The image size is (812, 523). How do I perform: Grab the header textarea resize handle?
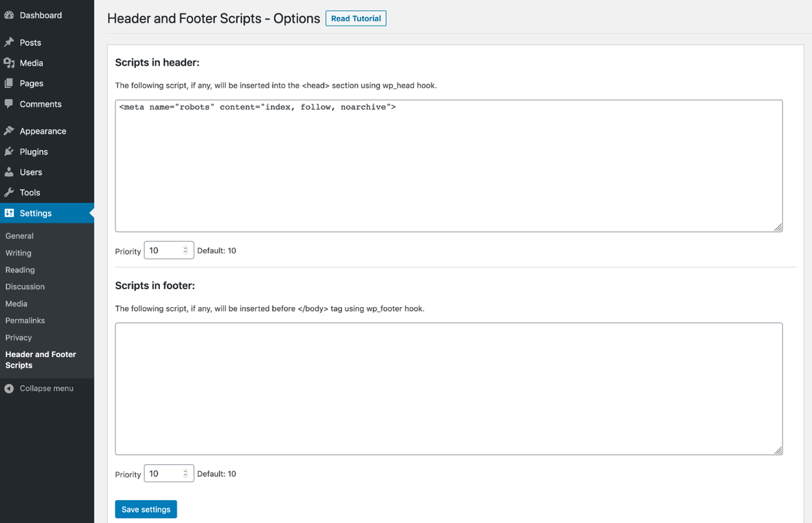[x=778, y=227]
